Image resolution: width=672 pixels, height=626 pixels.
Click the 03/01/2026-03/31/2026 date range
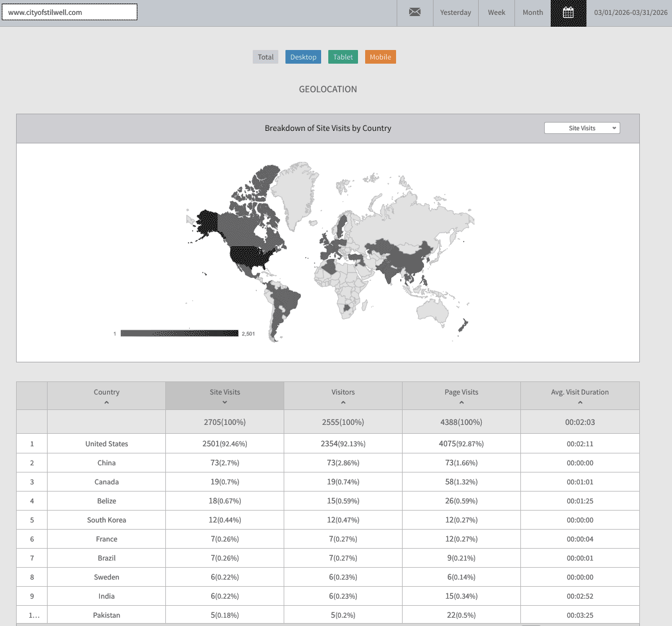pos(630,12)
